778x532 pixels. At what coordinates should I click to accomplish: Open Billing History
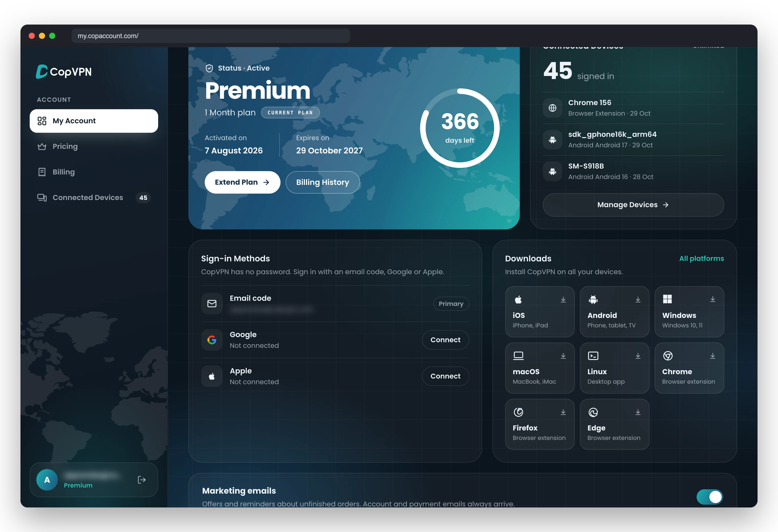coord(323,182)
